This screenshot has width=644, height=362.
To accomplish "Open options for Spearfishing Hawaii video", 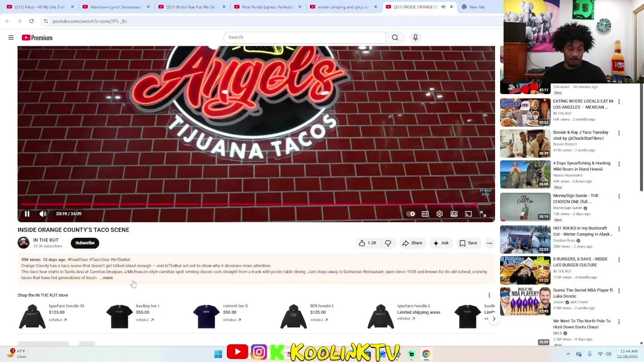I will [619, 164].
